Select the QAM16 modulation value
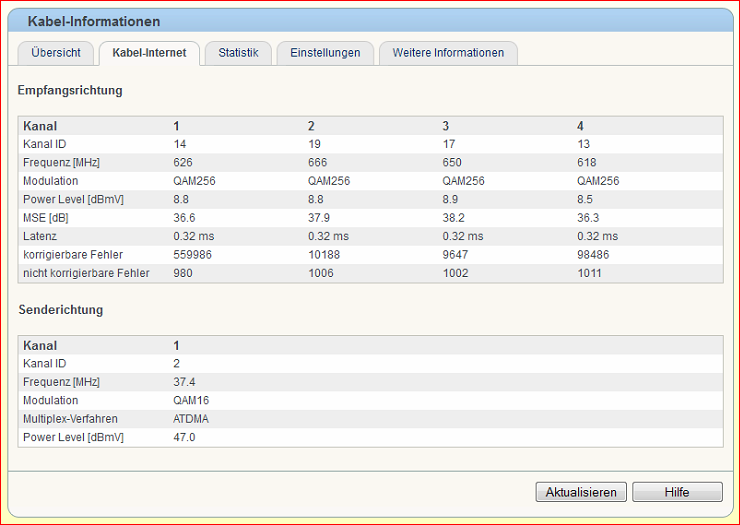 [191, 401]
